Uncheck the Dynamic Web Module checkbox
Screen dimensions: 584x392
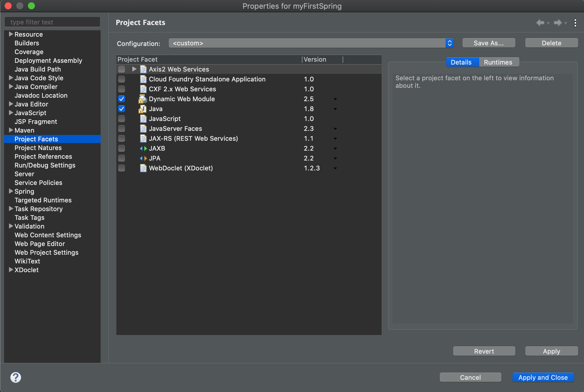pyautogui.click(x=122, y=99)
